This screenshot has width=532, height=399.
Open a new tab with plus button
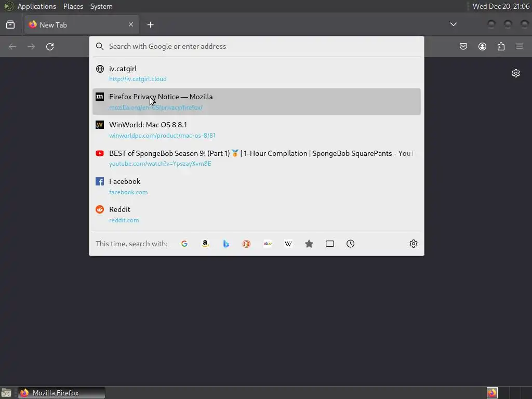(x=150, y=25)
